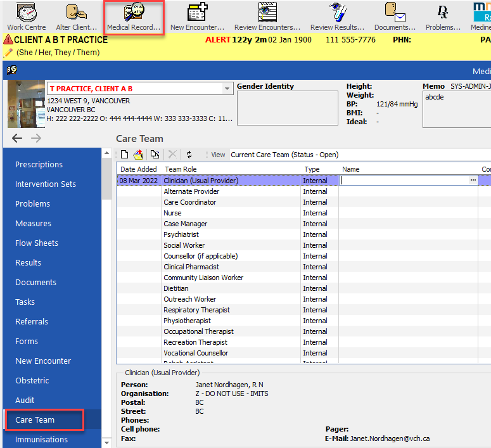Screen dimensions: 491x448
Task: Click the client photo thumbnail
Action: point(27,104)
